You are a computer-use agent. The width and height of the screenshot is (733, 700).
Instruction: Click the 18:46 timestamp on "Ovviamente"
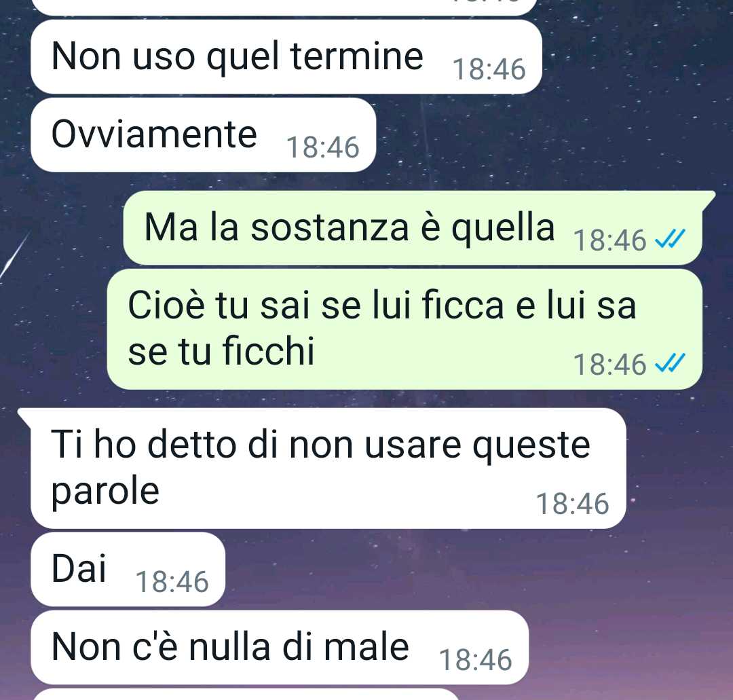coord(322,147)
